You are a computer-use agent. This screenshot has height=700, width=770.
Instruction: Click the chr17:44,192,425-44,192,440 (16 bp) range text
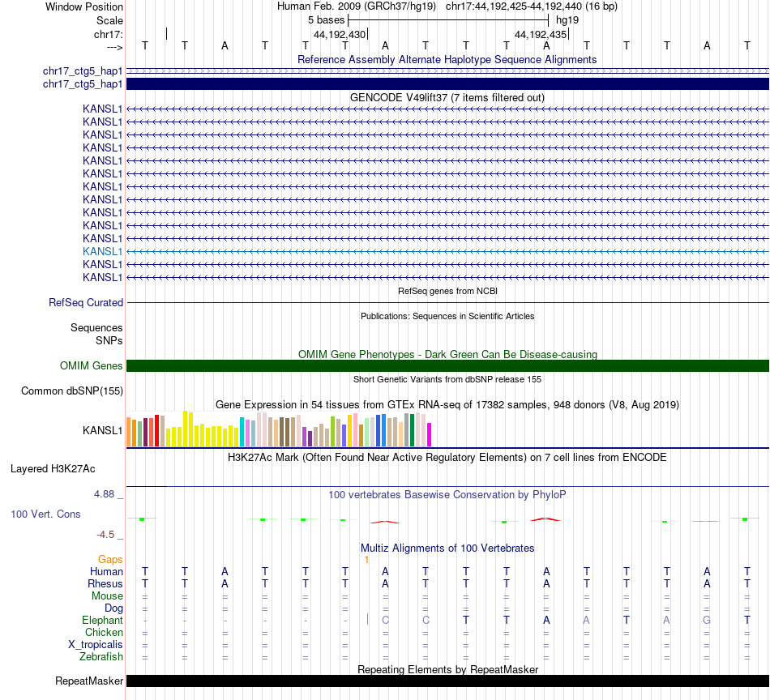click(x=532, y=6)
